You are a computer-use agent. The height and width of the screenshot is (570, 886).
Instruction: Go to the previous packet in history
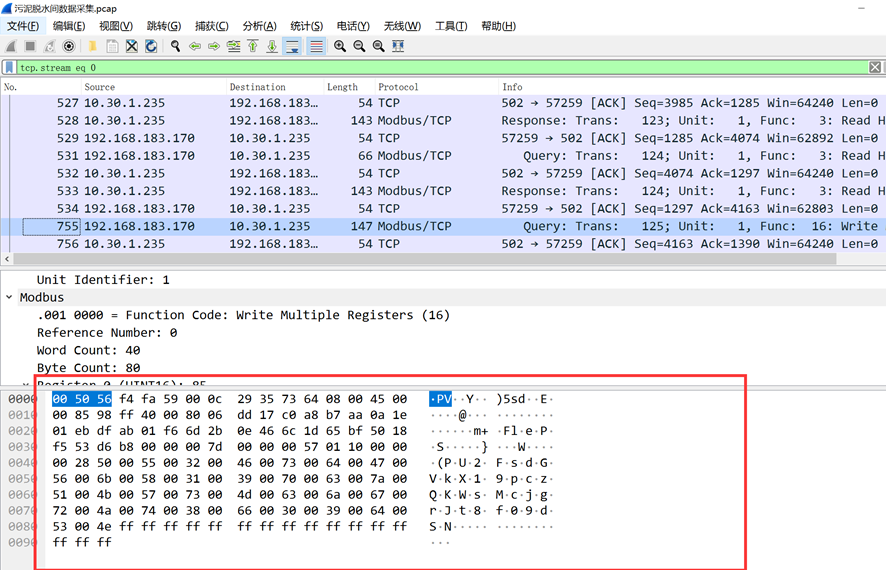[x=195, y=46]
